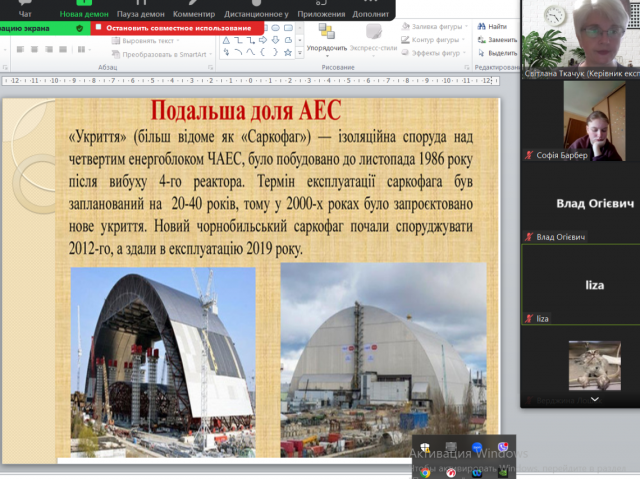
Task: Expand the shapes gallery more arrow
Action: click(x=302, y=53)
